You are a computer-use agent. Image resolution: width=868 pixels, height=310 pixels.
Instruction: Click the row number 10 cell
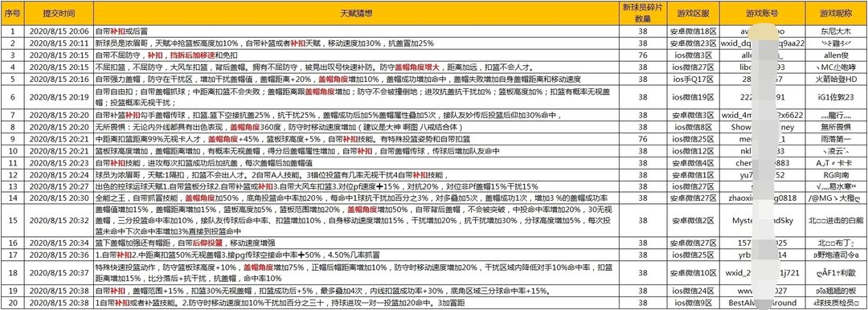[x=12, y=151]
